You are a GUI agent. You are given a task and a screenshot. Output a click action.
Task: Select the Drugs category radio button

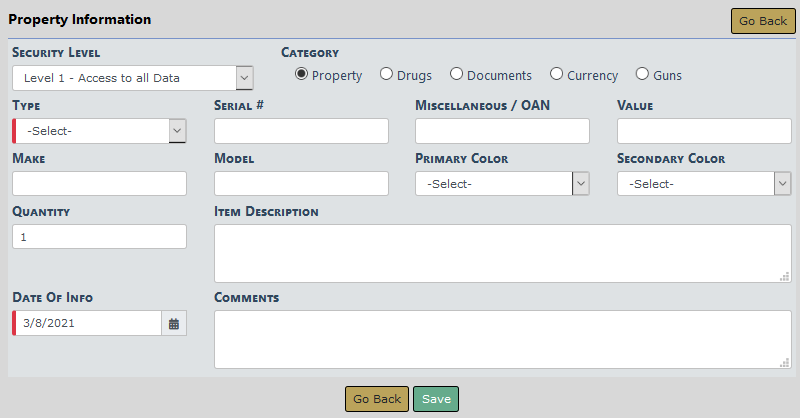click(x=386, y=74)
